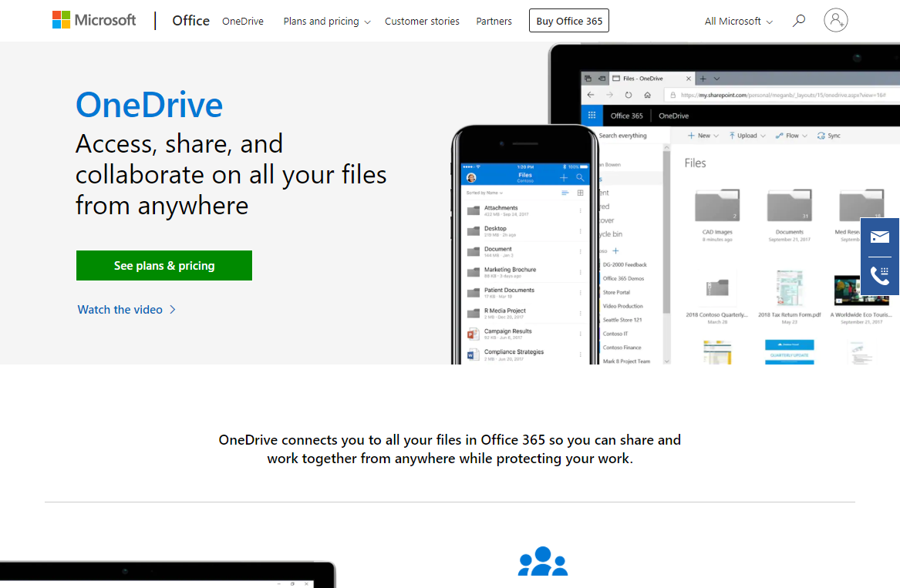Click the Campaign Results PowerPoint file icon
The height and width of the screenshot is (588, 900).
coord(473,334)
